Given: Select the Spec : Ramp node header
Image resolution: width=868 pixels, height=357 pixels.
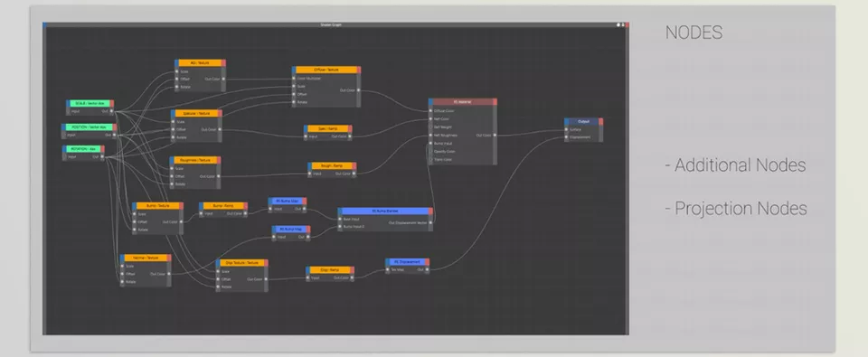Looking at the screenshot, I should (327, 128).
